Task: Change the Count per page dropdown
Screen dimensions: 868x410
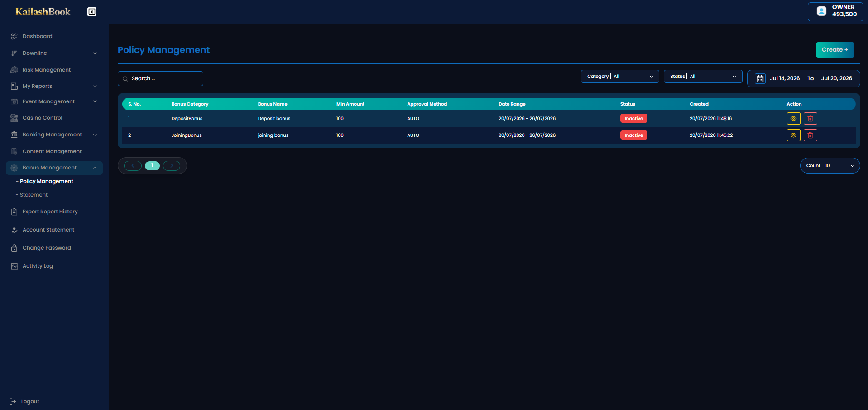Action: click(830, 166)
